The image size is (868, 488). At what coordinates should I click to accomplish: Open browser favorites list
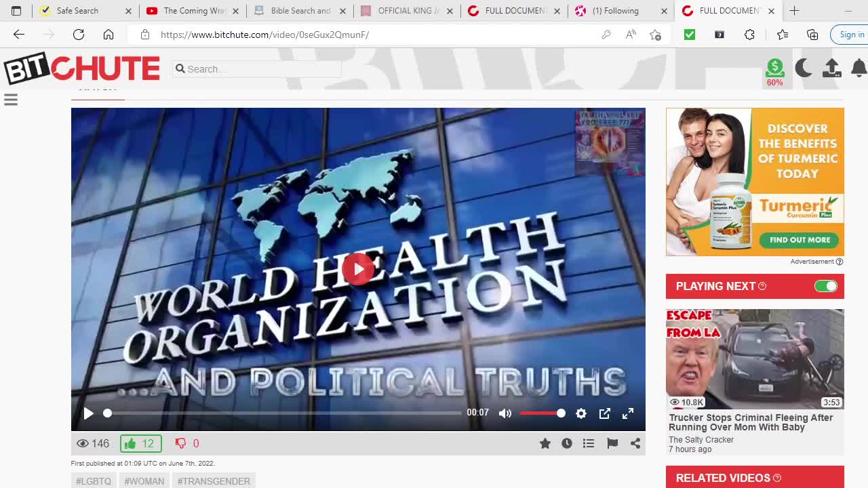click(x=783, y=35)
